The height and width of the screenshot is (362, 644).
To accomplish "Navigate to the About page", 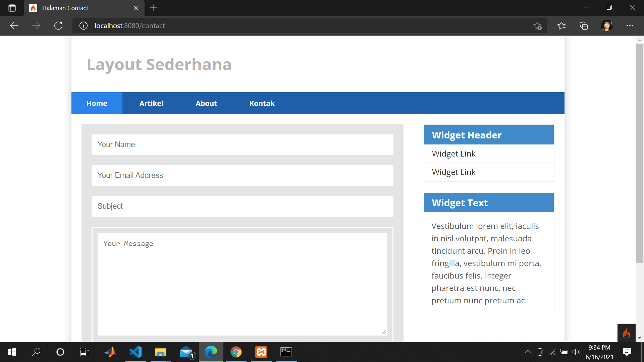I will point(206,103).
